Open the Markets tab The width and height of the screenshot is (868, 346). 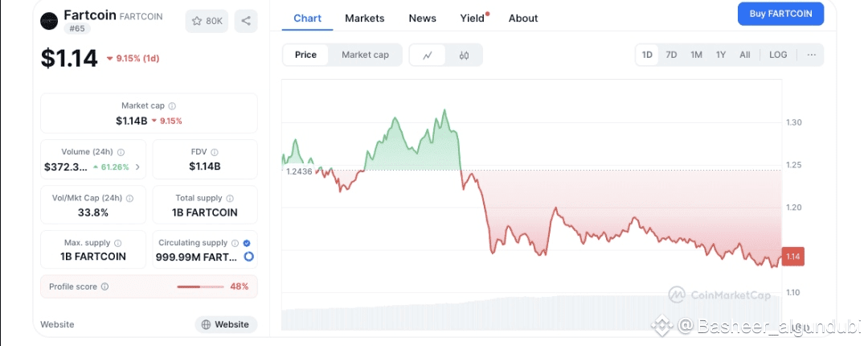pyautogui.click(x=365, y=19)
